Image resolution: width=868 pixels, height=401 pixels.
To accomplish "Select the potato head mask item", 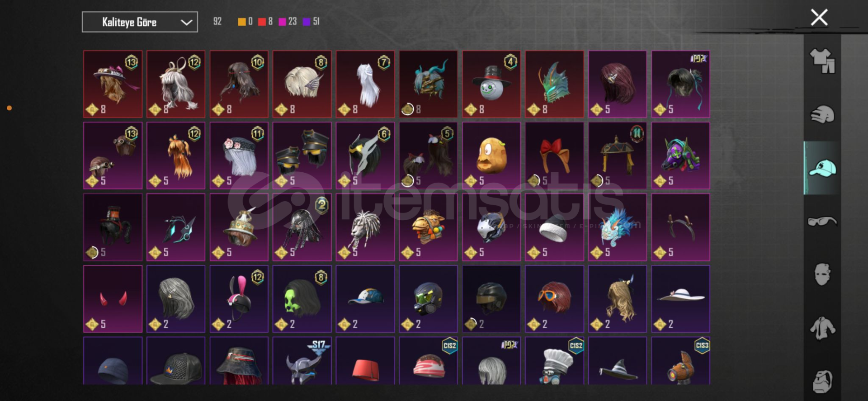I will tap(491, 156).
